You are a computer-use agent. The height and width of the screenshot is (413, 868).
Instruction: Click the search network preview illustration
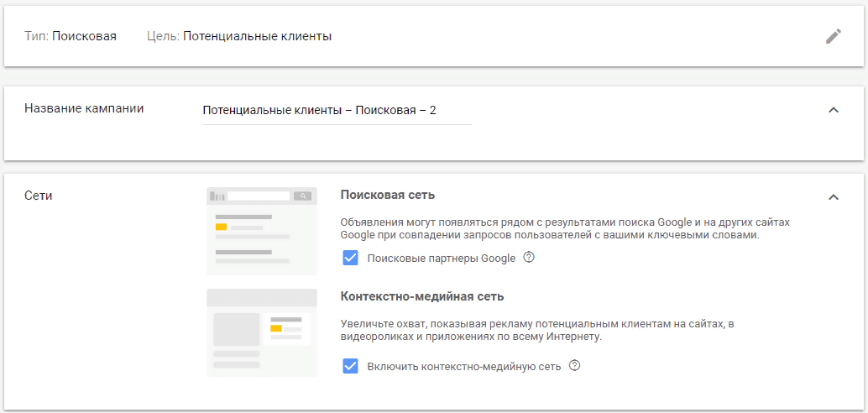point(262,231)
